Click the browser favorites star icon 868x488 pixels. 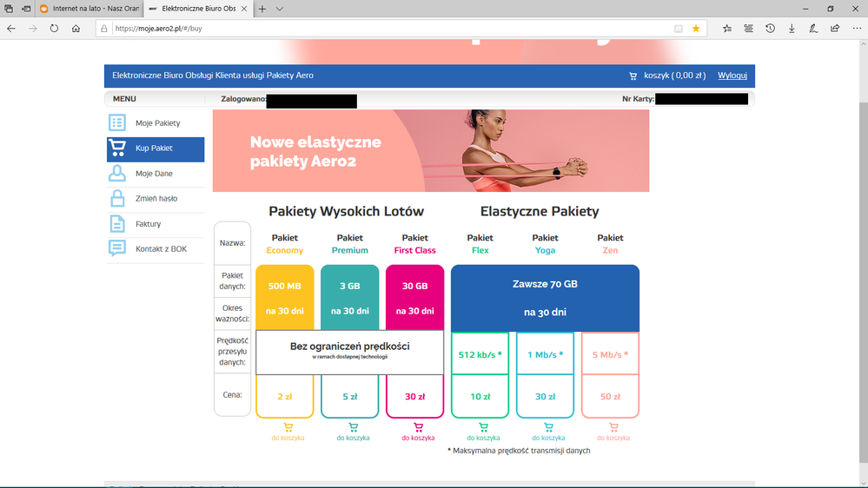click(696, 29)
